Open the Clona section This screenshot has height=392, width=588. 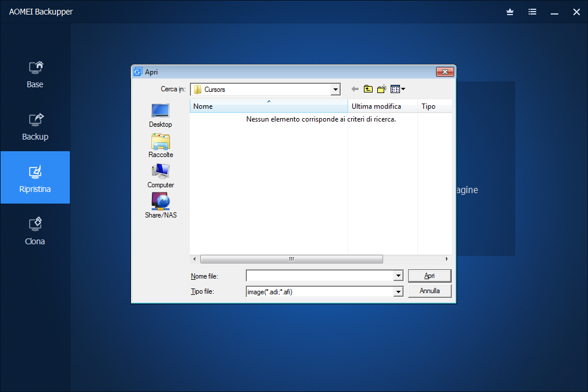[x=35, y=231]
